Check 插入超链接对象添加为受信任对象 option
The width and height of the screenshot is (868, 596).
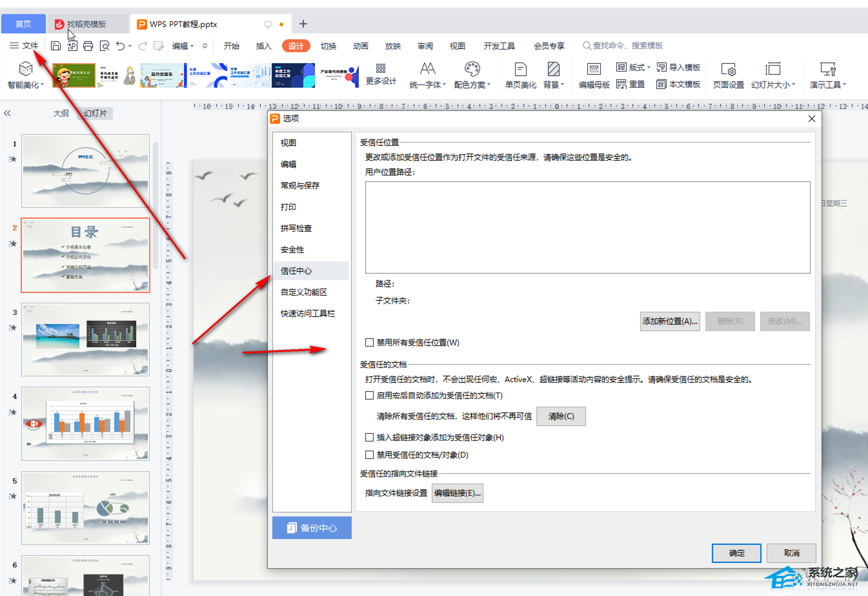tap(370, 438)
